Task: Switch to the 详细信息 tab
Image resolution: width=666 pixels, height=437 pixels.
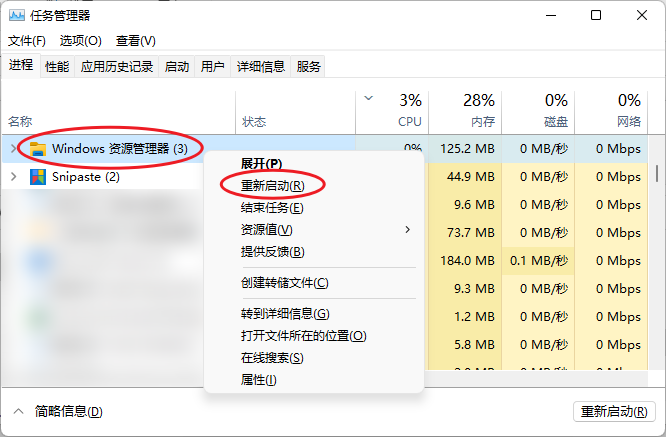Action: (x=260, y=67)
